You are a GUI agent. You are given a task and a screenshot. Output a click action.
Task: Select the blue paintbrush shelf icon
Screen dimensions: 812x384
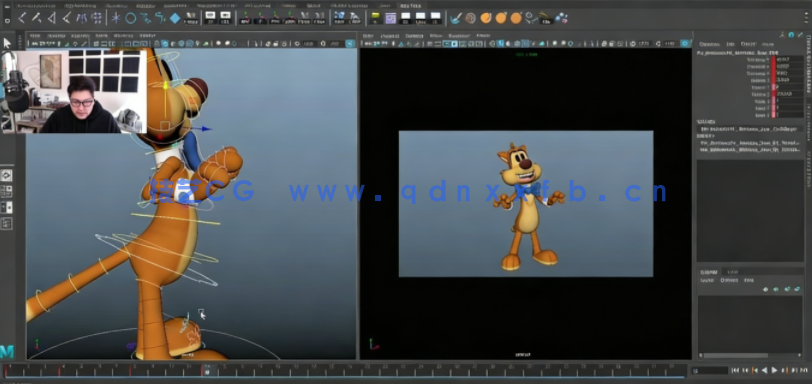456,18
